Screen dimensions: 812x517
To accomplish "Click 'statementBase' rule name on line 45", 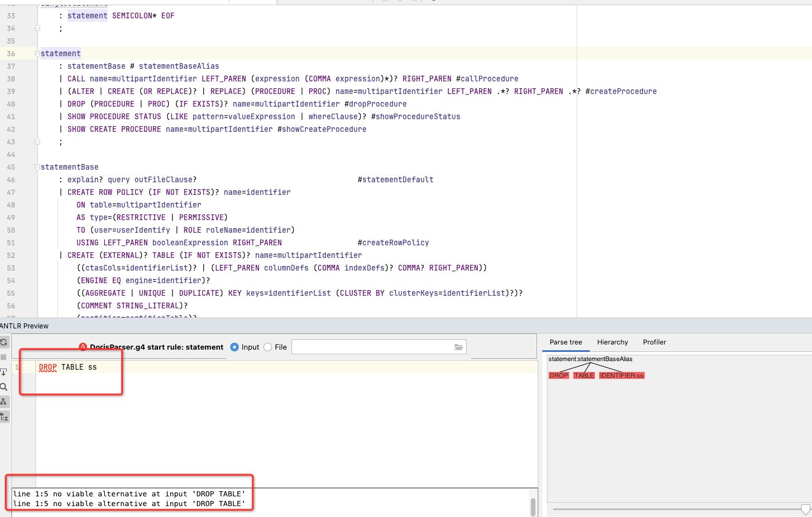I will click(x=69, y=167).
